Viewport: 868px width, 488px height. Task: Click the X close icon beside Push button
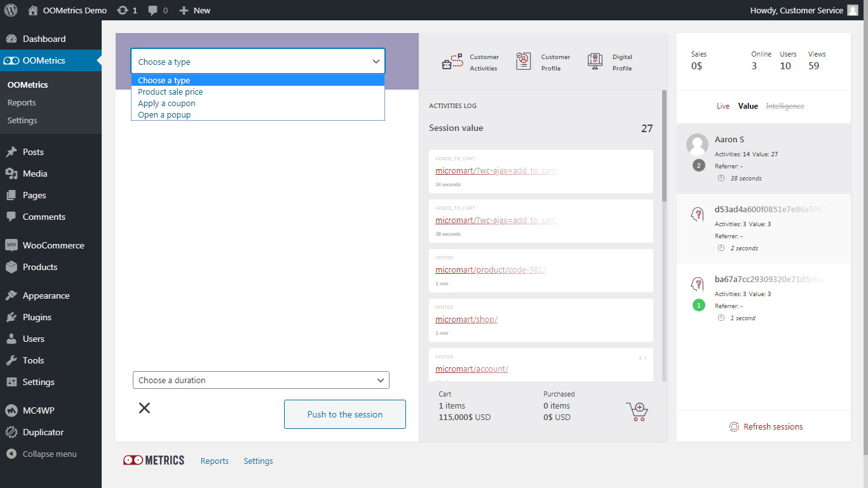(144, 408)
